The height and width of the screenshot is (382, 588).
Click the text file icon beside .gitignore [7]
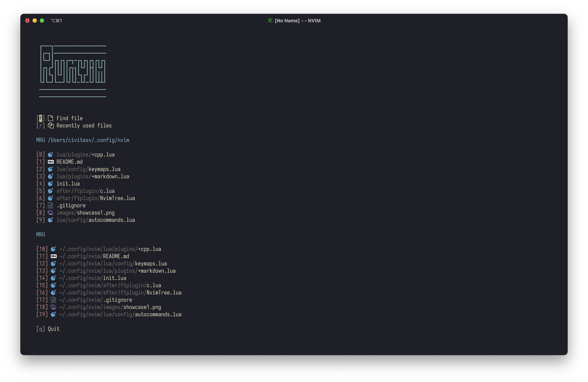click(x=50, y=205)
